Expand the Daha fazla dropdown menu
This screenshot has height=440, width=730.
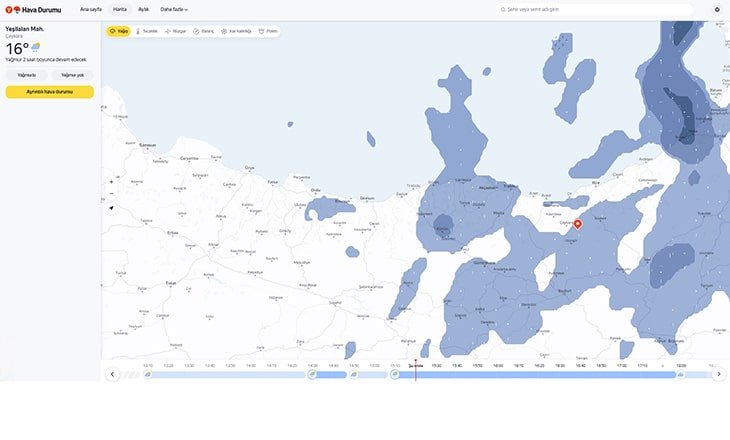pyautogui.click(x=174, y=9)
